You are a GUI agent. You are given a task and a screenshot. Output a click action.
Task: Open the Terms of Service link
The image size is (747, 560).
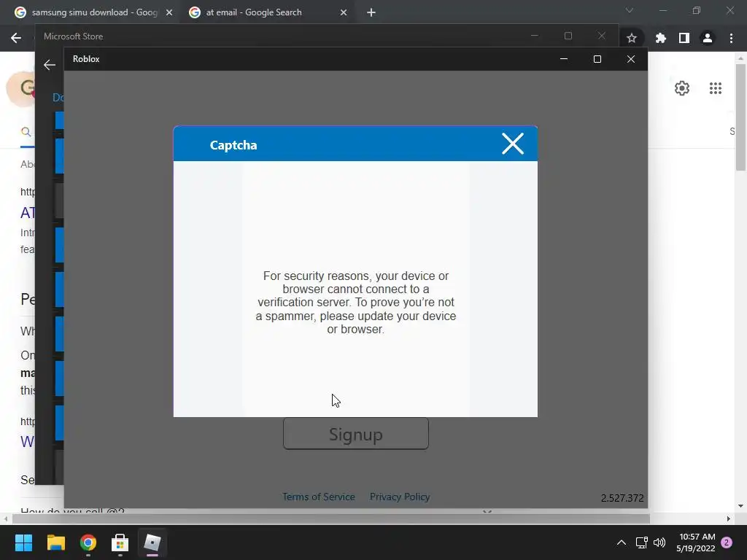(319, 497)
